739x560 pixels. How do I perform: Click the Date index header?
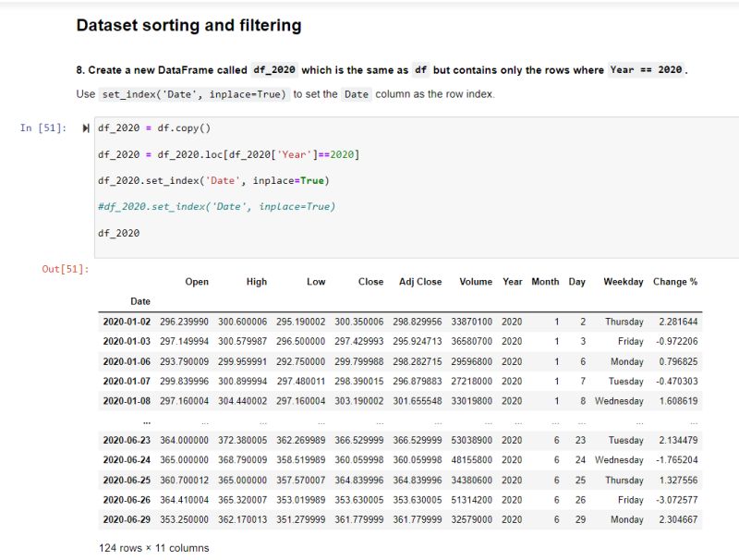click(x=140, y=301)
